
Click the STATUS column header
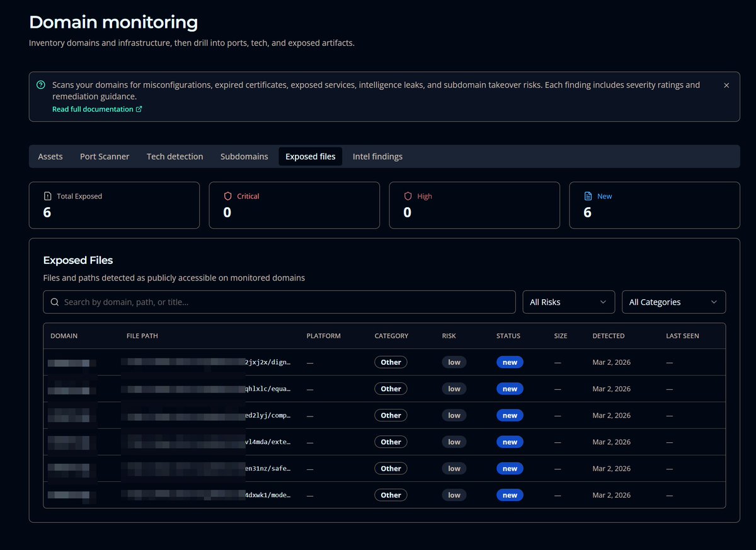coord(508,336)
